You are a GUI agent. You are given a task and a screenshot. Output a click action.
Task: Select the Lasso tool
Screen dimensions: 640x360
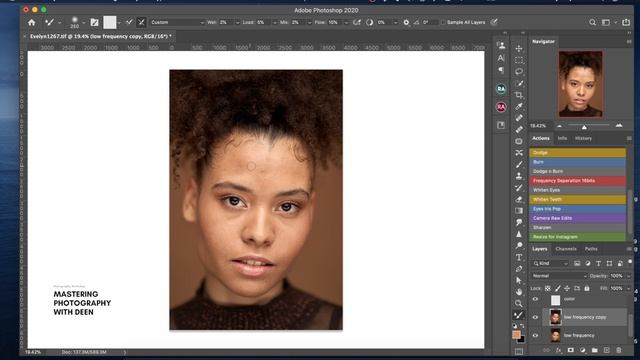click(x=519, y=71)
